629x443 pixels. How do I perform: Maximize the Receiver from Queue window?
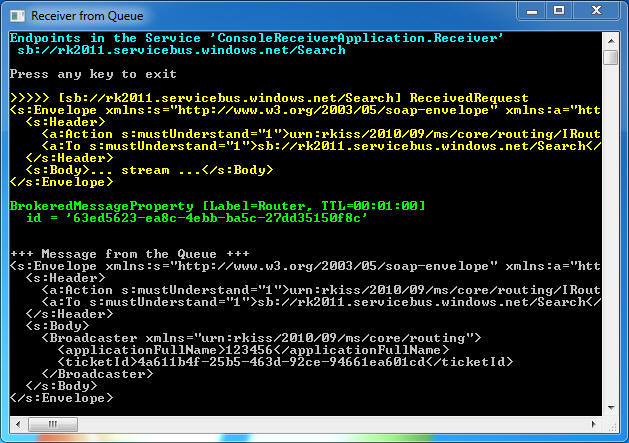click(559, 11)
